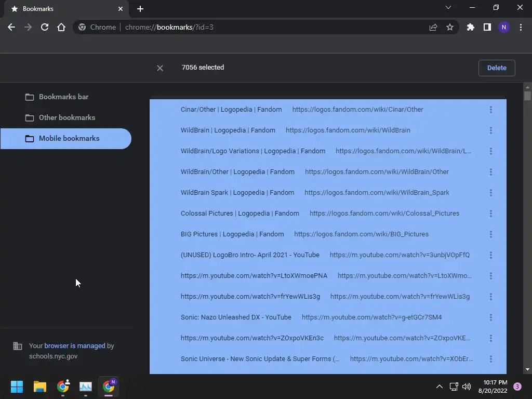
Task: Open more actions for Sonic Universe bookmark
Action: click(490, 359)
